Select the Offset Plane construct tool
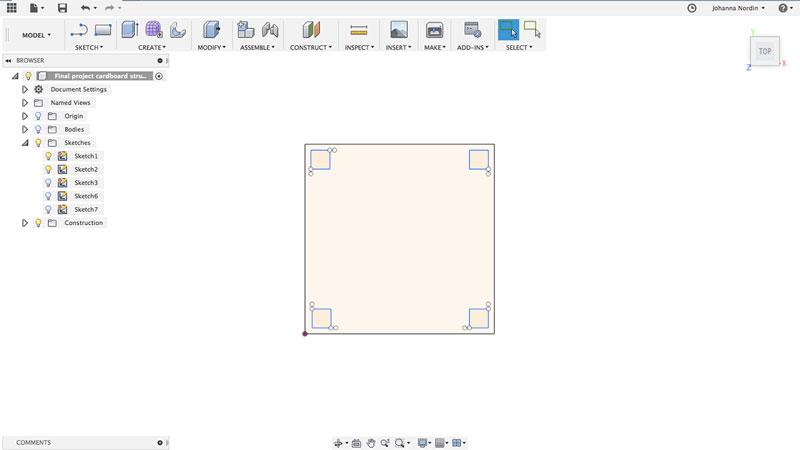Viewport: 800px width, 450px height. pos(311,30)
